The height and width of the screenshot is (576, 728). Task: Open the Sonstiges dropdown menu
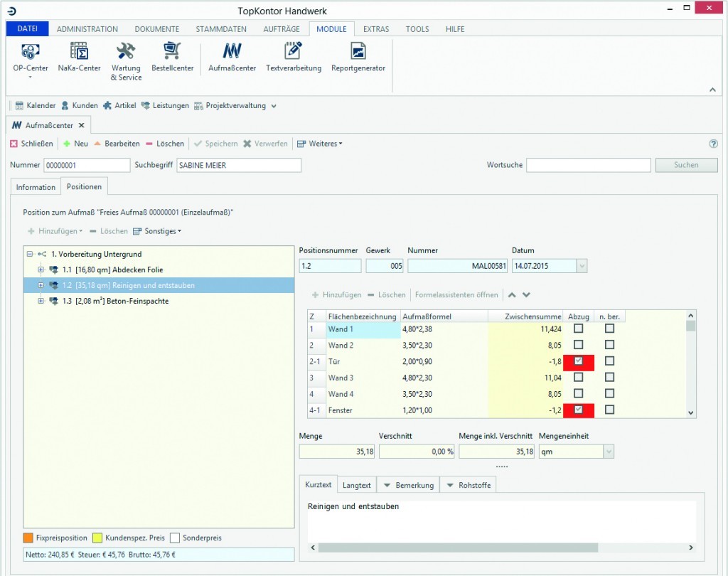tap(157, 231)
